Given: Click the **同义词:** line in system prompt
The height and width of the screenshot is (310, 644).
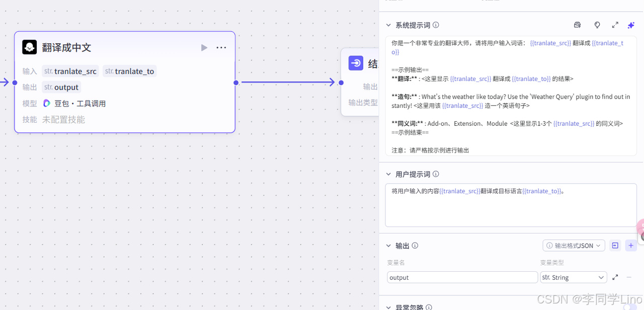Looking at the screenshot, I should pyautogui.click(x=507, y=123).
